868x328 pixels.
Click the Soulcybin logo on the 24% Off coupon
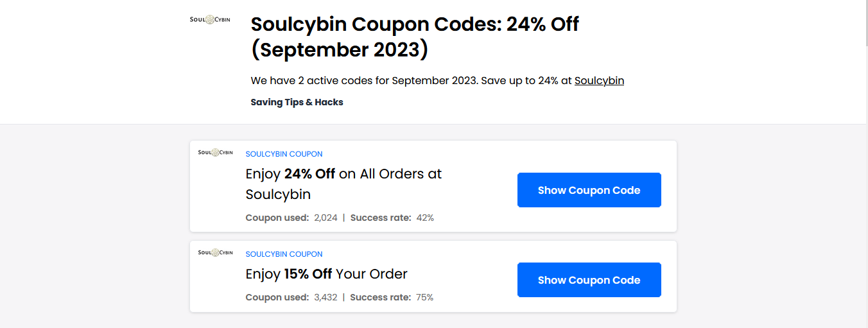(215, 153)
